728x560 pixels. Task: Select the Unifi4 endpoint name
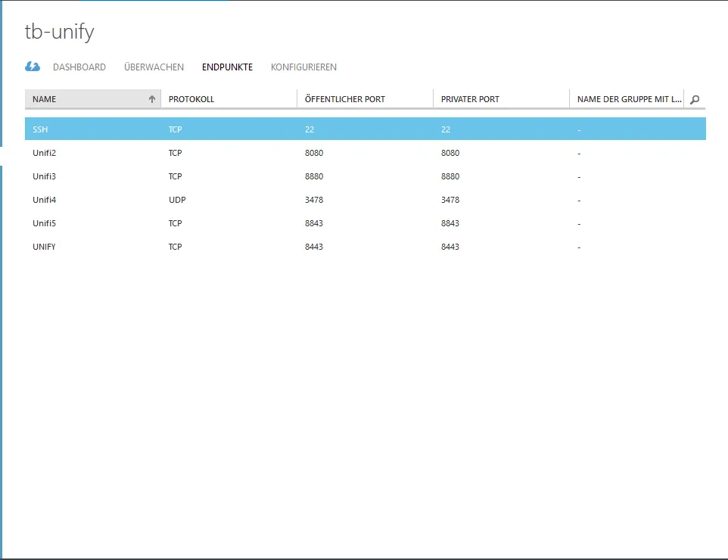(44, 200)
